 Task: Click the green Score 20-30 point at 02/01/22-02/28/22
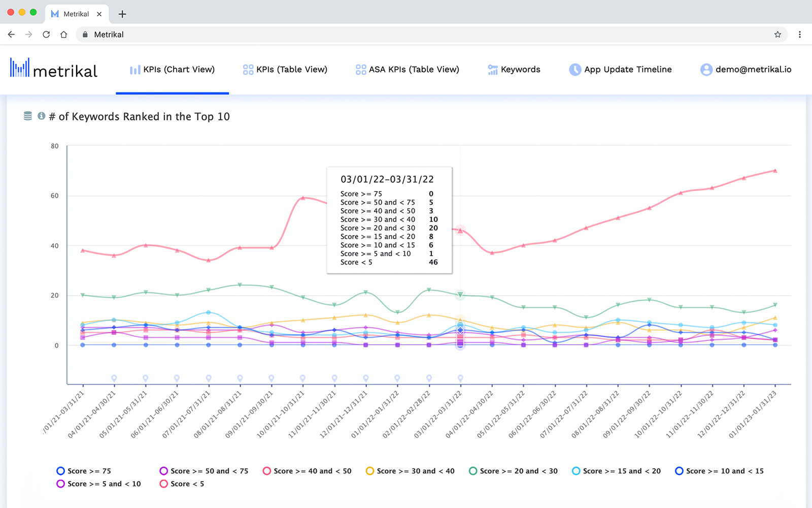pos(429,290)
